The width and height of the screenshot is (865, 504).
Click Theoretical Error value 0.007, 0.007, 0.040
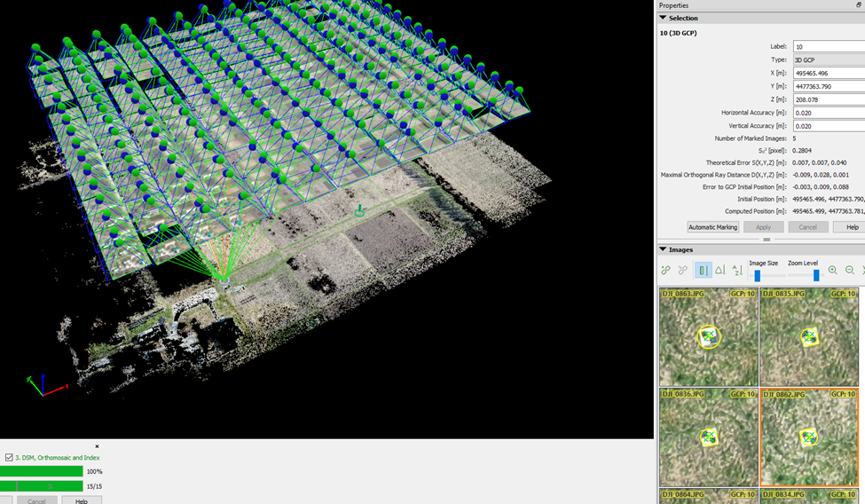(819, 163)
